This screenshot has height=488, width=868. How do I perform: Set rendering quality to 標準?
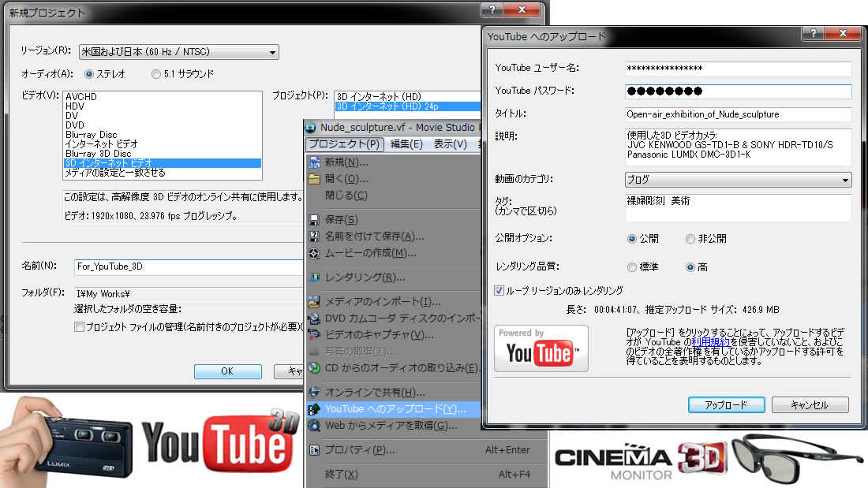click(632, 267)
